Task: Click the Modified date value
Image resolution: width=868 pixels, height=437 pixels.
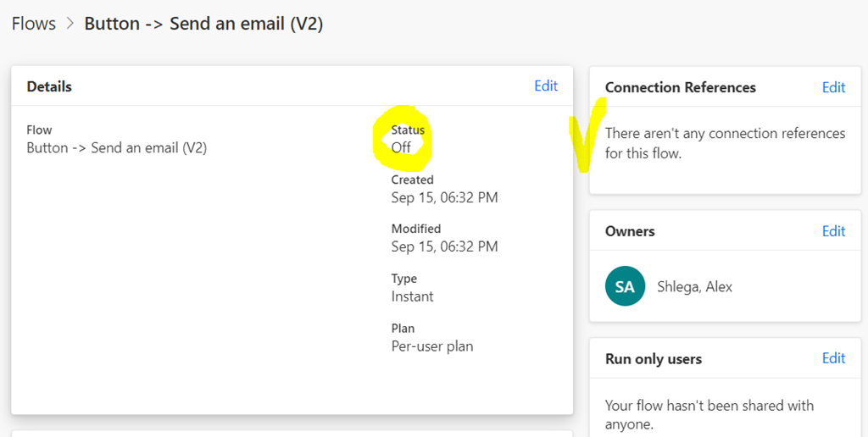Action: click(x=444, y=246)
